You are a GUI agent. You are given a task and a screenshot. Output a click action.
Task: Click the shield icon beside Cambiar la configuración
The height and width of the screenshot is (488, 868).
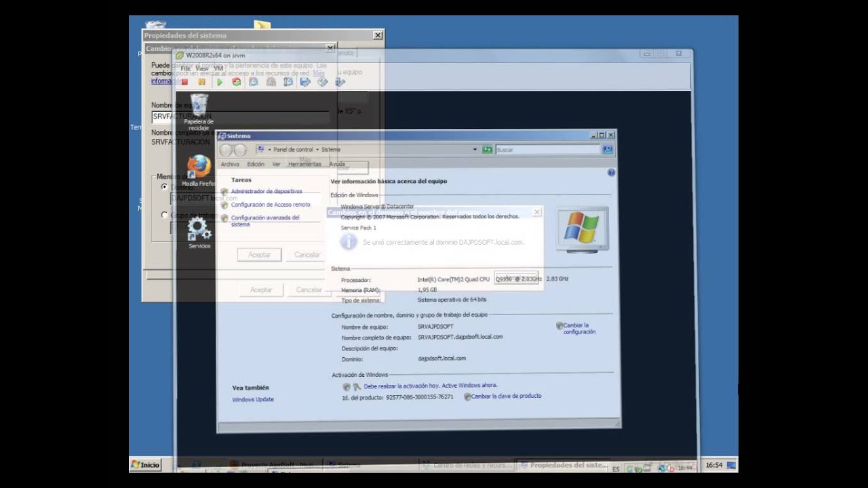pos(559,326)
